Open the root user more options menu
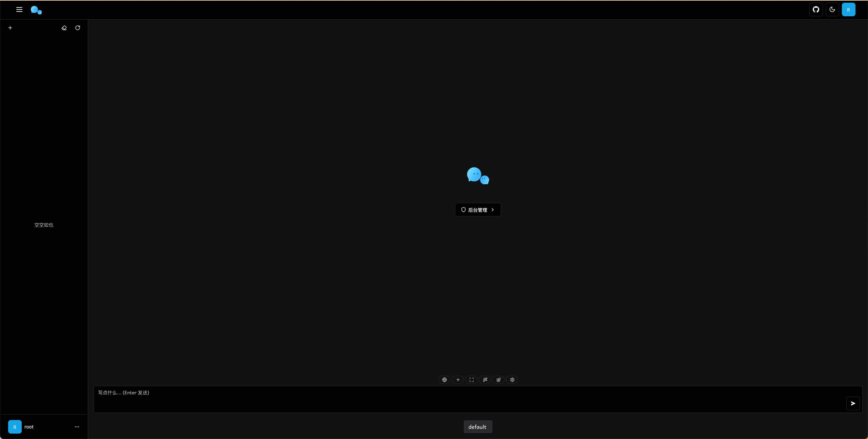This screenshot has width=868, height=439. point(77,427)
